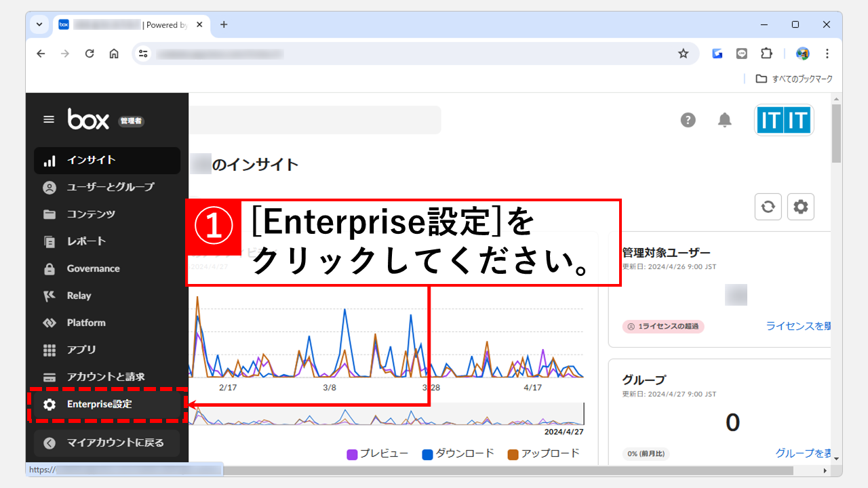The width and height of the screenshot is (868, 488).
Task: Open アカウントと請求 in the sidebar
Action: (107, 377)
